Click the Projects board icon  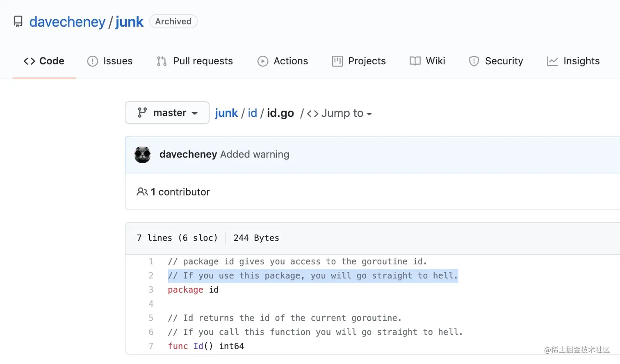click(337, 61)
